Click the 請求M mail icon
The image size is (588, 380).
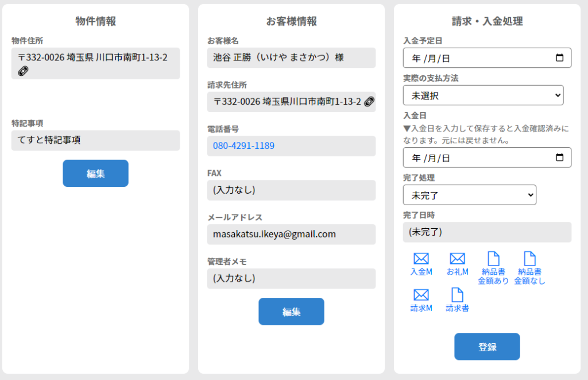(x=421, y=295)
